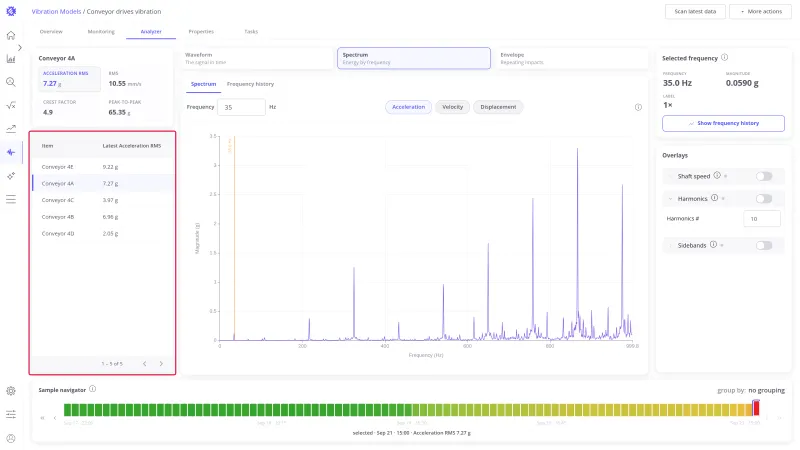Click the info icon beside Sample navigator
800x450 pixels.
(92, 389)
